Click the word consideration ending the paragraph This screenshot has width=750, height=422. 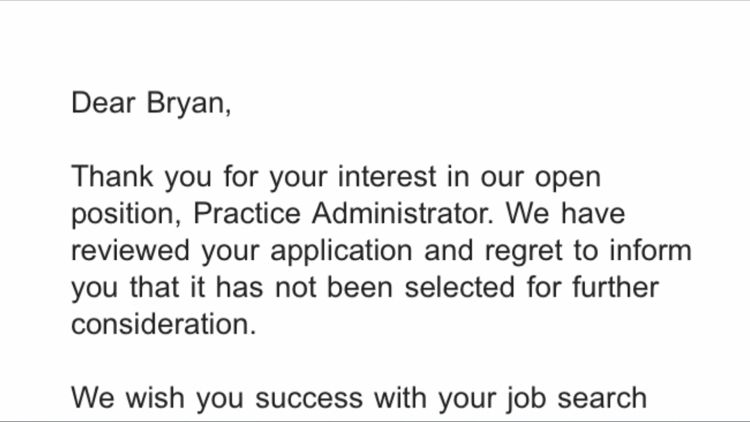pos(163,324)
